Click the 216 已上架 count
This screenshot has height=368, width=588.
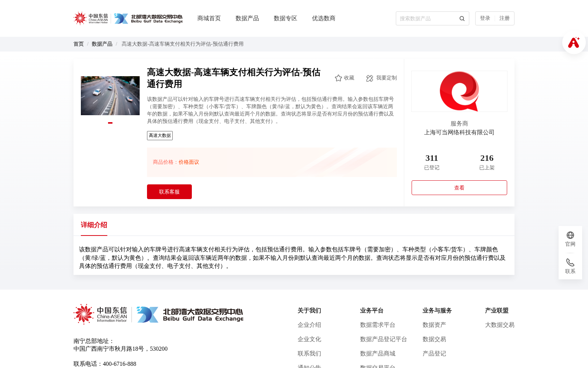487,162
